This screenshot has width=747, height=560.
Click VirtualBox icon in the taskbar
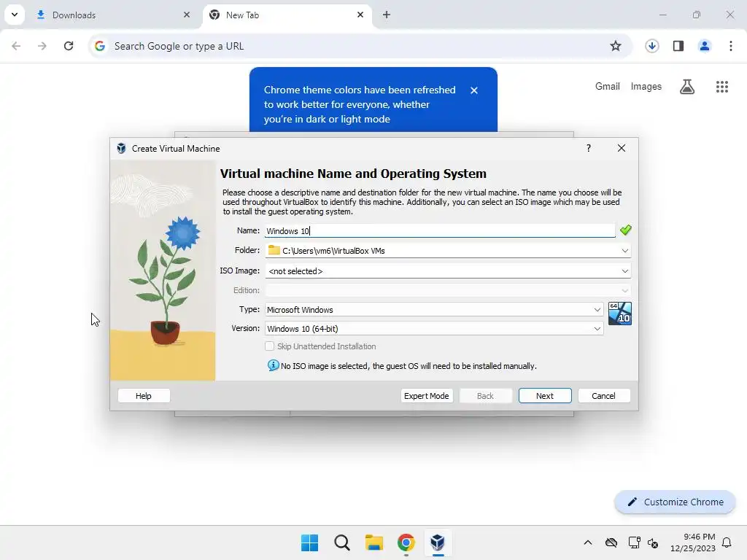point(438,542)
